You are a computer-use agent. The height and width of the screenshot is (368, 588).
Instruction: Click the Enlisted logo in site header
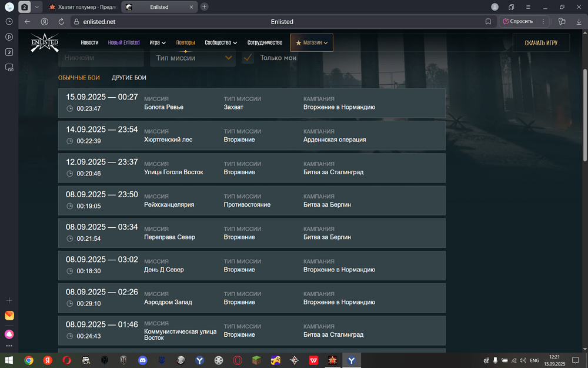45,43
